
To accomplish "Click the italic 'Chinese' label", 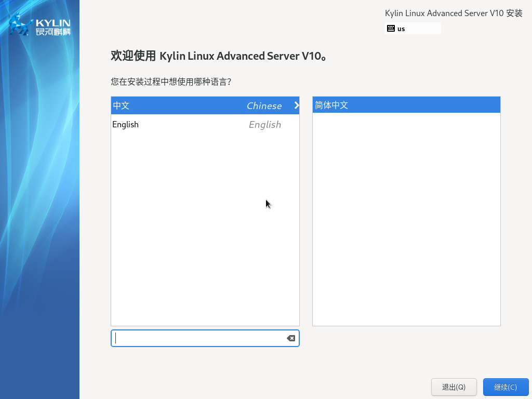I will click(264, 106).
